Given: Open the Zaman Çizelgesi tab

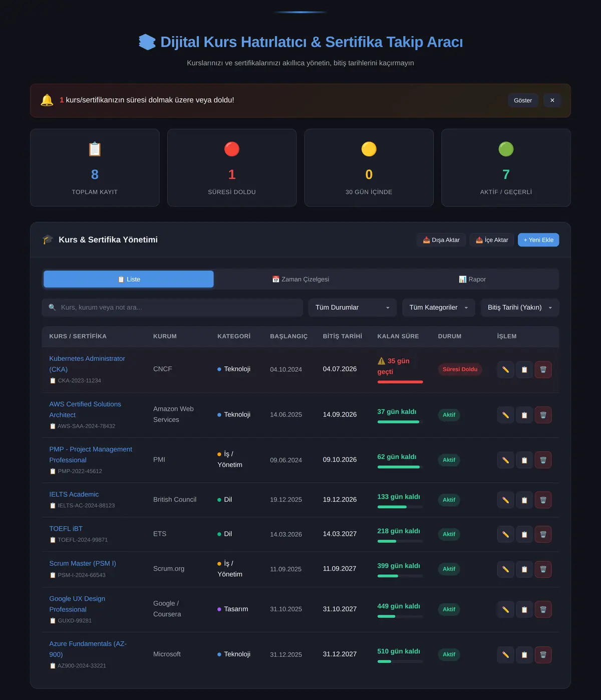Looking at the screenshot, I should 300,279.
